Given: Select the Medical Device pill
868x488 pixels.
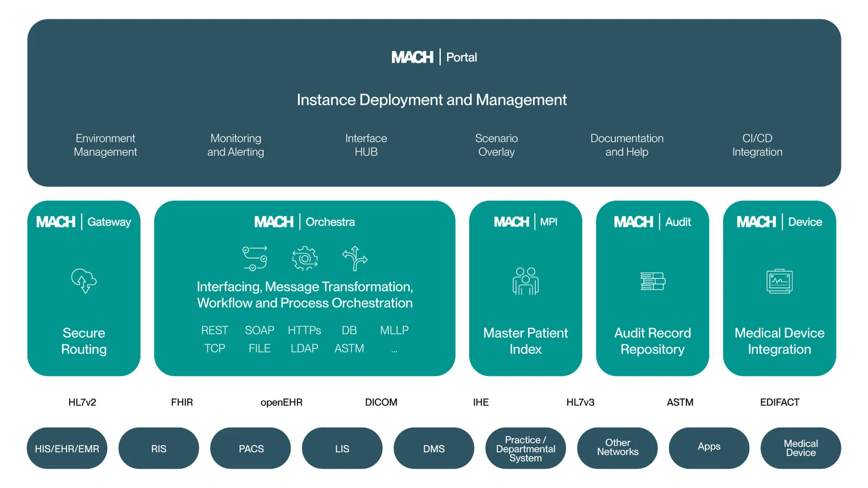Looking at the screenshot, I should [x=801, y=448].
